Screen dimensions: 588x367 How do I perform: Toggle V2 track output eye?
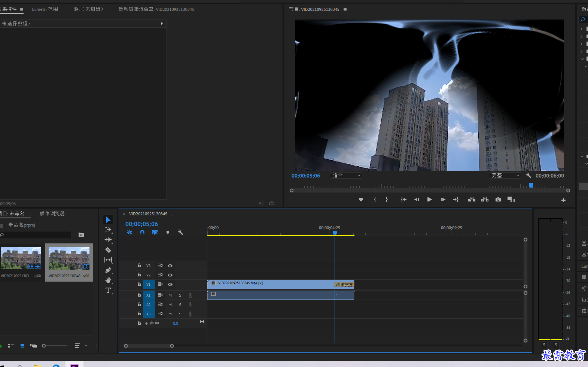pyautogui.click(x=170, y=275)
